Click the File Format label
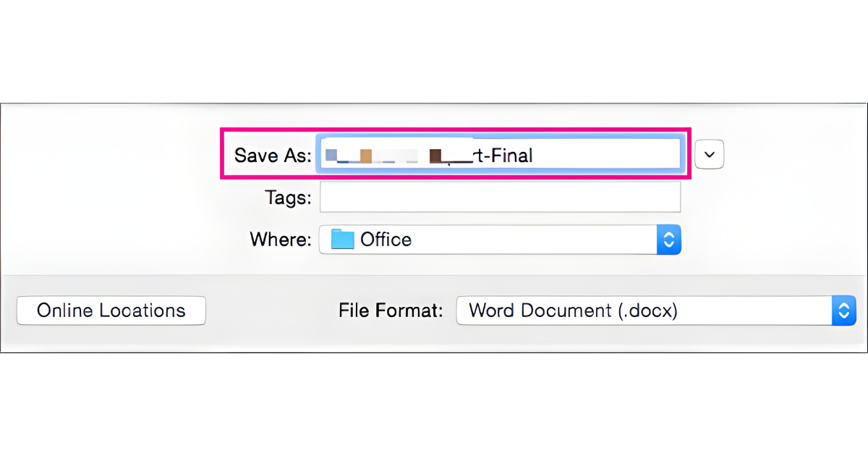The image size is (868, 456). pyautogui.click(x=390, y=311)
